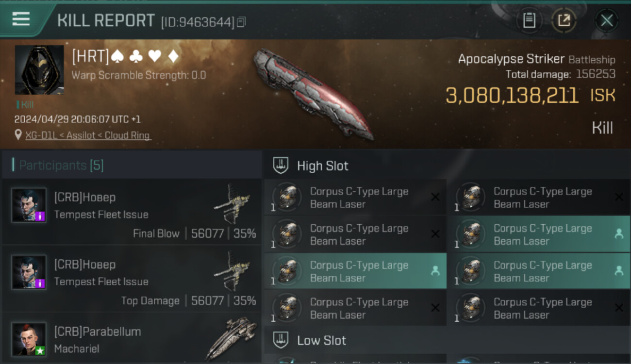Select the bottom-right Beam Laser module entry
Viewport: 631px width, 364px height.
click(539, 308)
